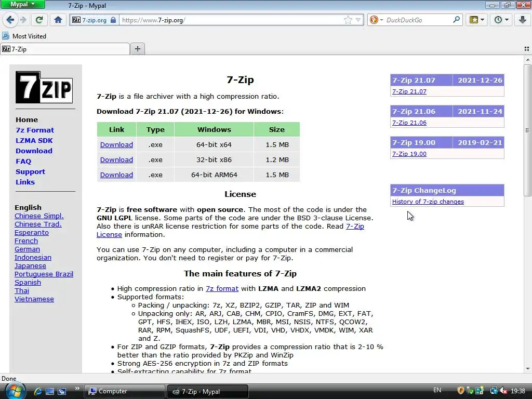Click the address bar URL field
The image size is (532, 399).
tap(231, 20)
